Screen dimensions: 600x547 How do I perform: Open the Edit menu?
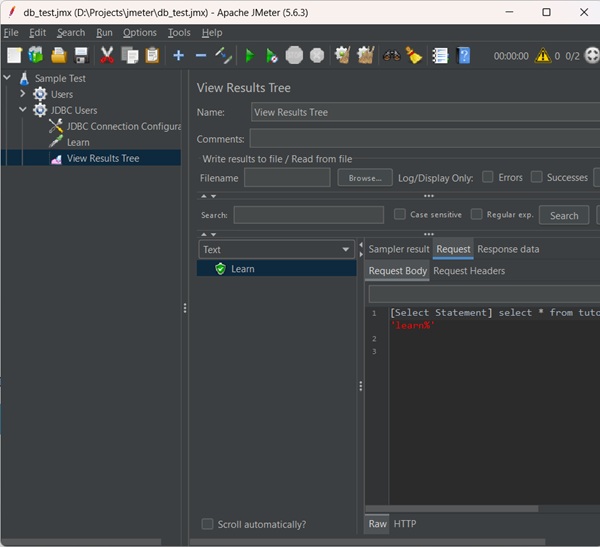(x=38, y=33)
